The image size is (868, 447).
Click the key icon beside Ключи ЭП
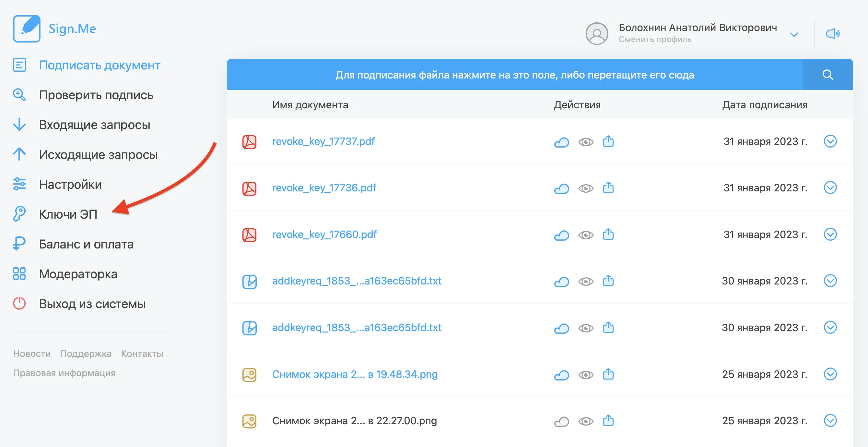19,214
